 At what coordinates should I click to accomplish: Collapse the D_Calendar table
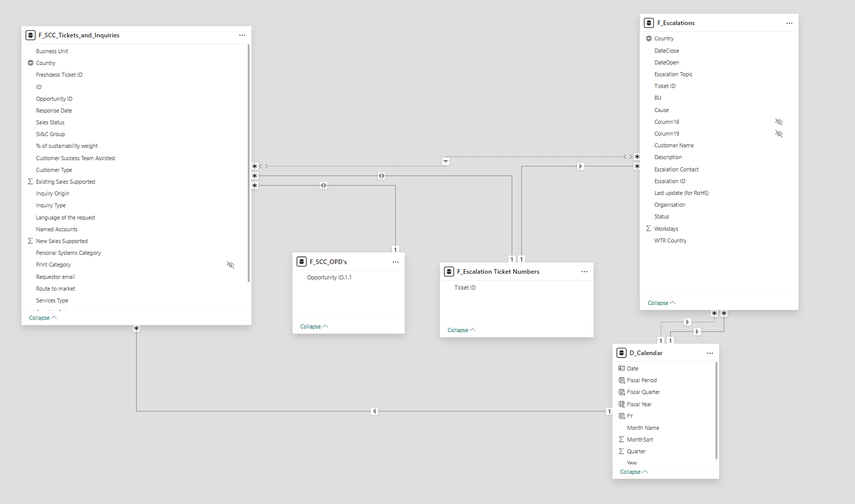[x=634, y=472]
